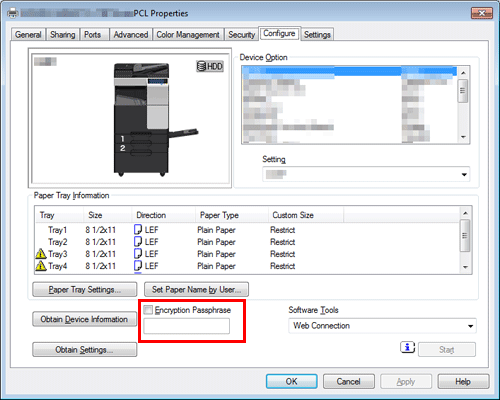Screen dimensions: 500x400
Task: Enable the Encryption Passphrase checkbox
Action: 148,310
